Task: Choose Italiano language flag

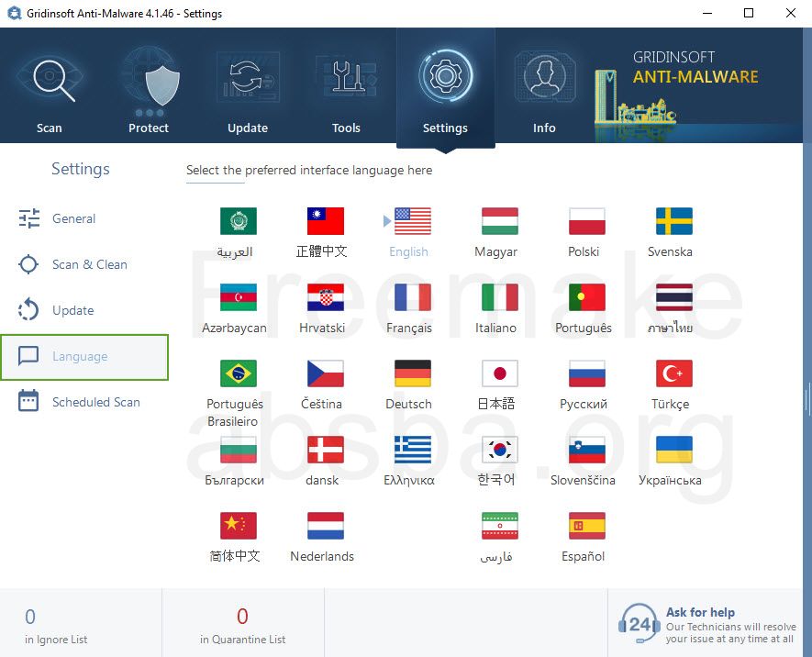Action: pyautogui.click(x=499, y=297)
